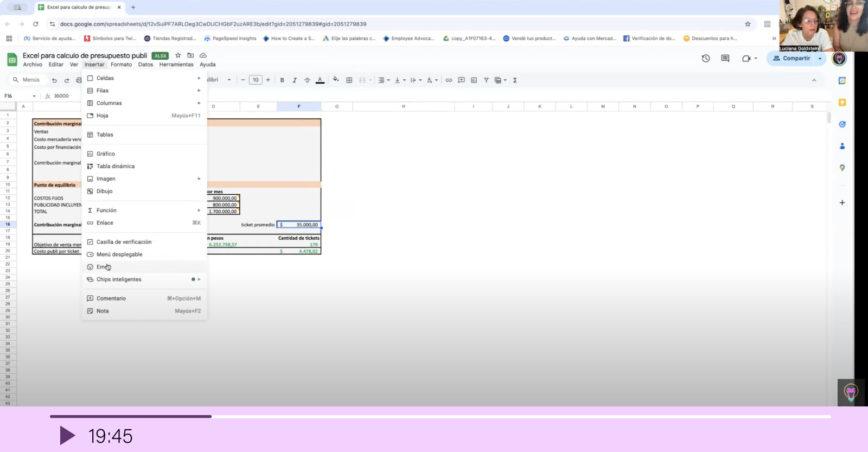Screen dimensions: 868x452
Task: Toggle italic formatting
Action: point(295,80)
